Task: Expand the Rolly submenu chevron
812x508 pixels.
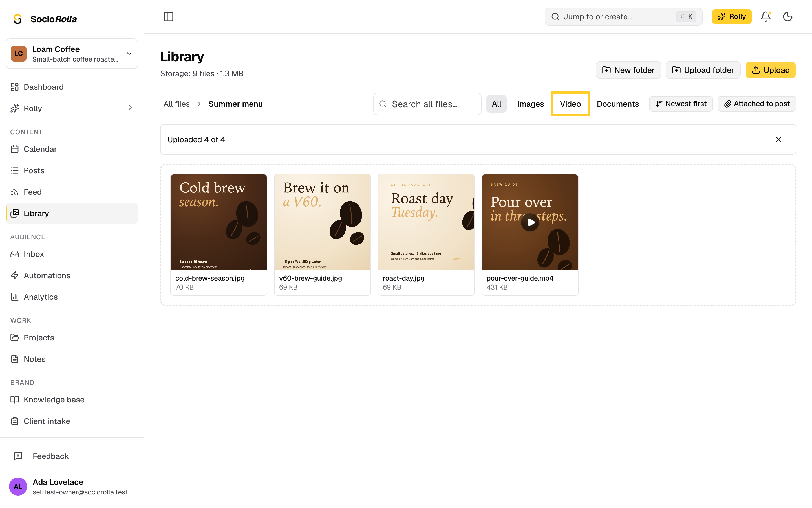Action: [x=130, y=108]
